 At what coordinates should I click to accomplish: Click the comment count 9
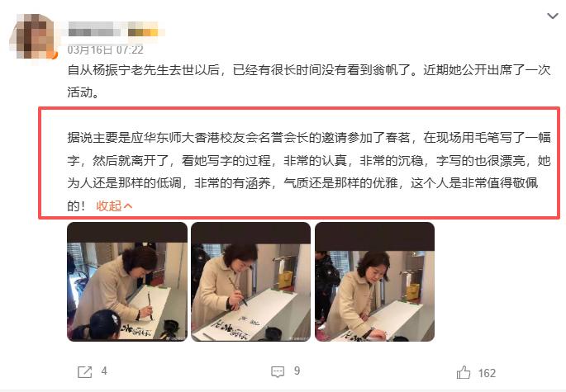[297, 371]
